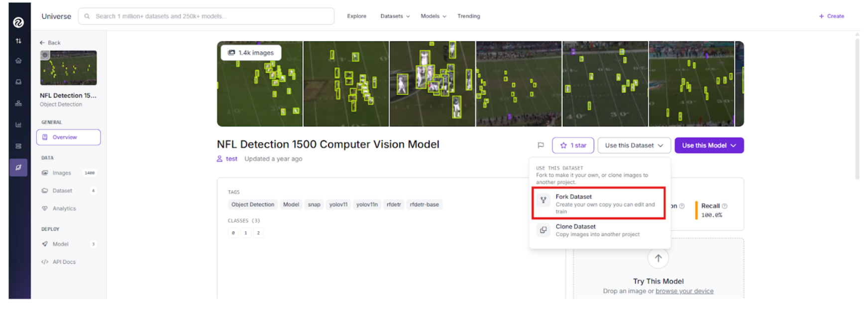Click the rocket icon beside Model
The image size is (868, 309).
tap(45, 244)
